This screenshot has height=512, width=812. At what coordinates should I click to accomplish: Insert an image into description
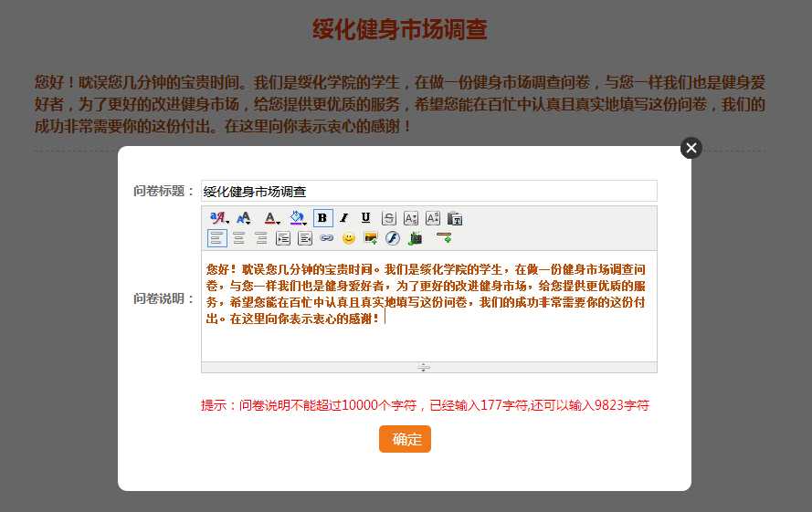(371, 238)
